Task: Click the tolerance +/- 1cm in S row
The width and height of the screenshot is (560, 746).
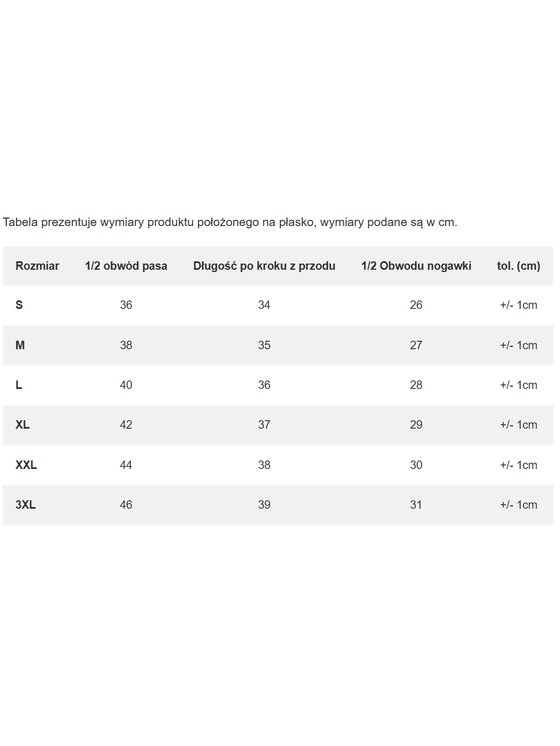Action: click(519, 305)
